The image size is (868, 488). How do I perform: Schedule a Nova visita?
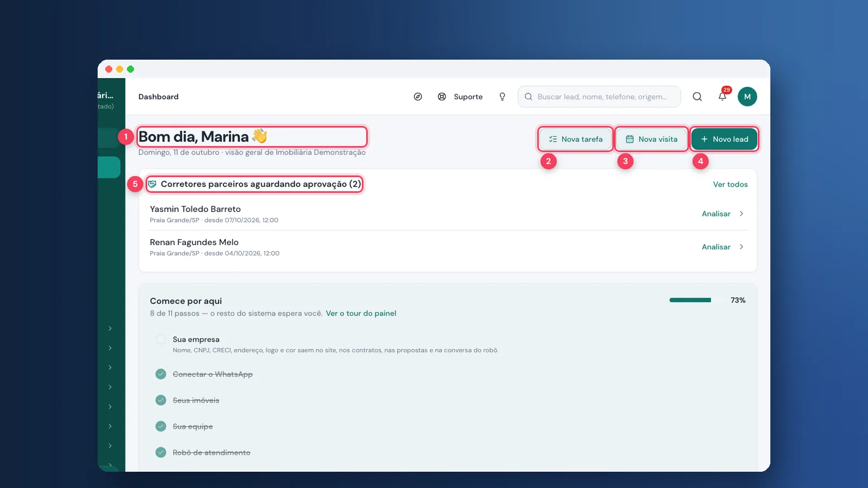tap(652, 139)
